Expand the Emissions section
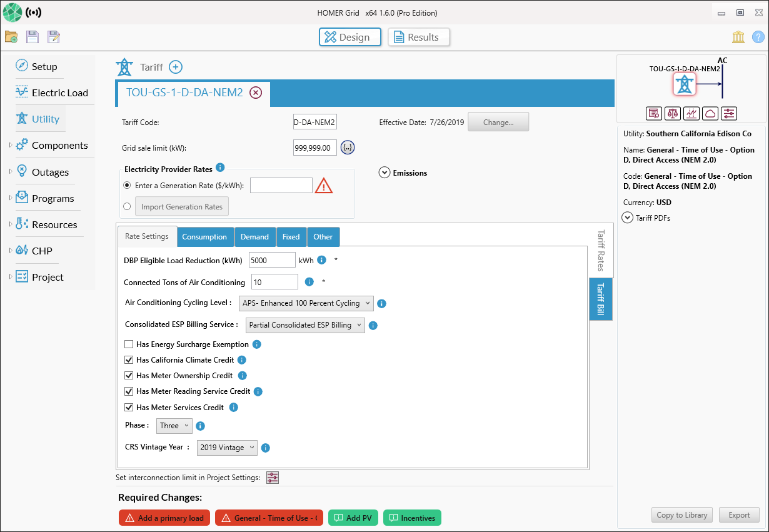 point(384,173)
